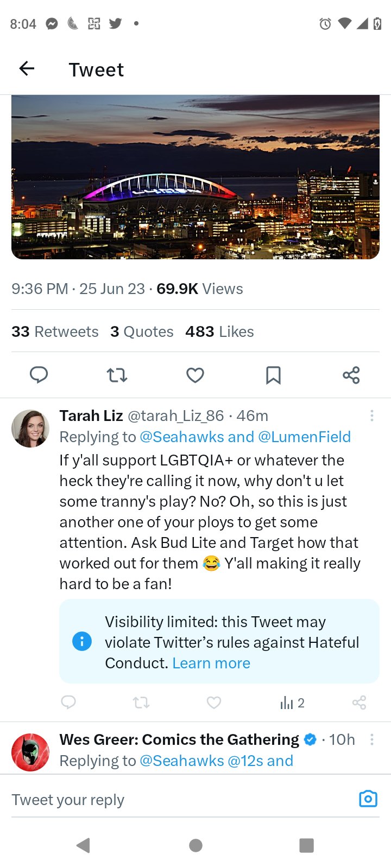The height and width of the screenshot is (868, 391).
Task: Bookmark the main tweet
Action: point(273,375)
